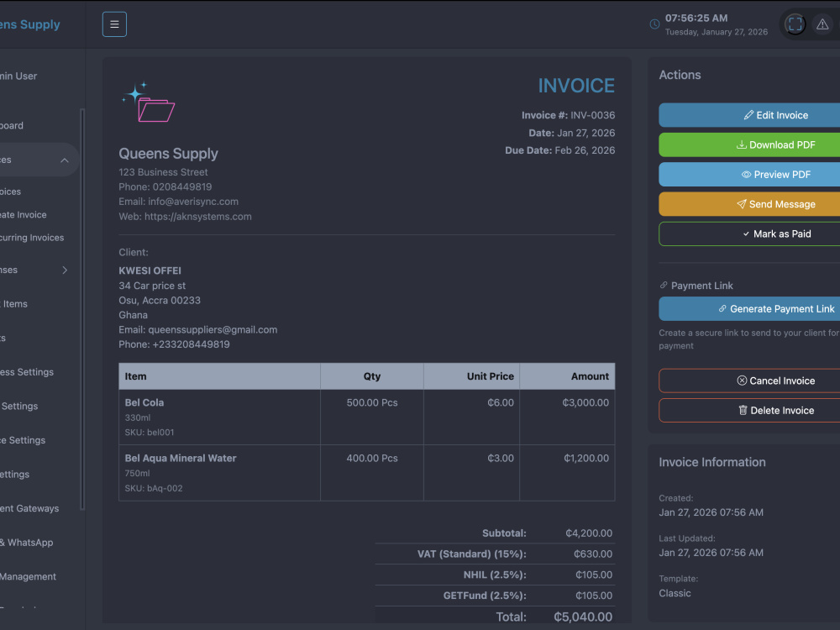Toggle the hamburger sidebar menu button

[x=114, y=24]
